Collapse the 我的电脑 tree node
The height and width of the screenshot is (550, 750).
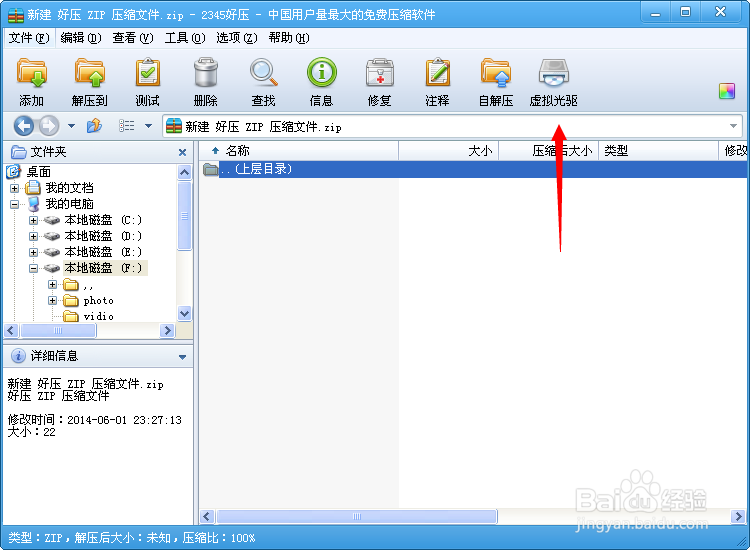point(14,204)
